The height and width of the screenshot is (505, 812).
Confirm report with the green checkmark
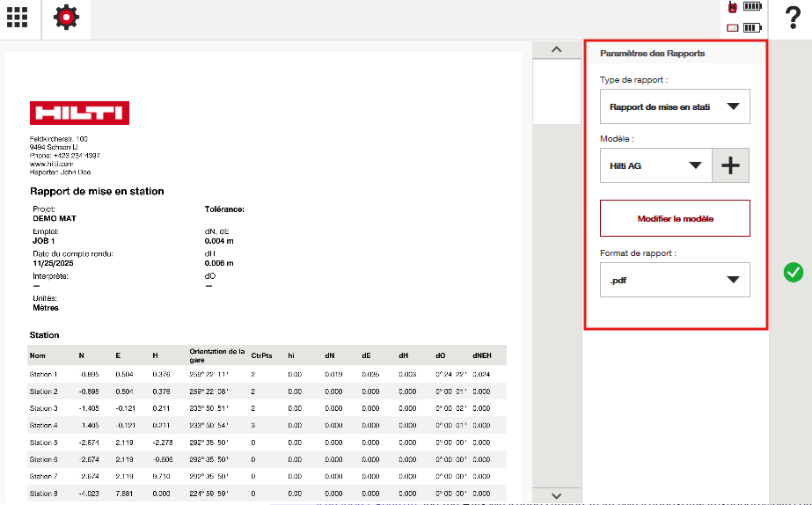click(793, 273)
